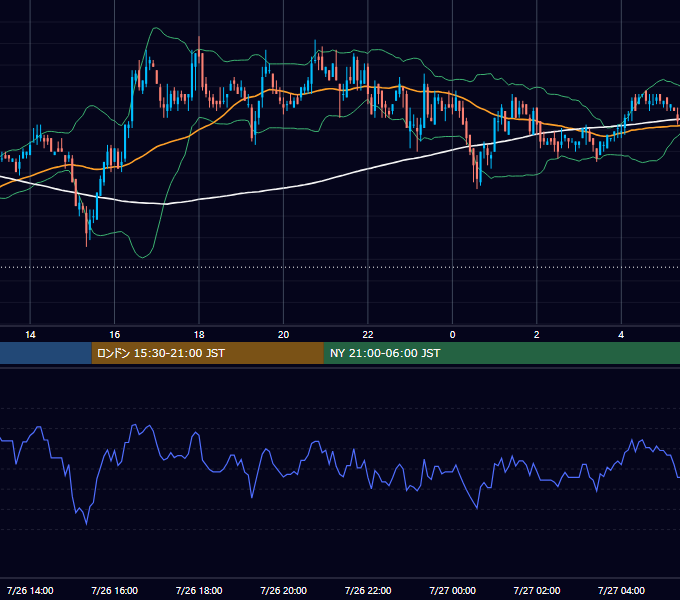Click the 7/26 20:00 date label

click(283, 590)
